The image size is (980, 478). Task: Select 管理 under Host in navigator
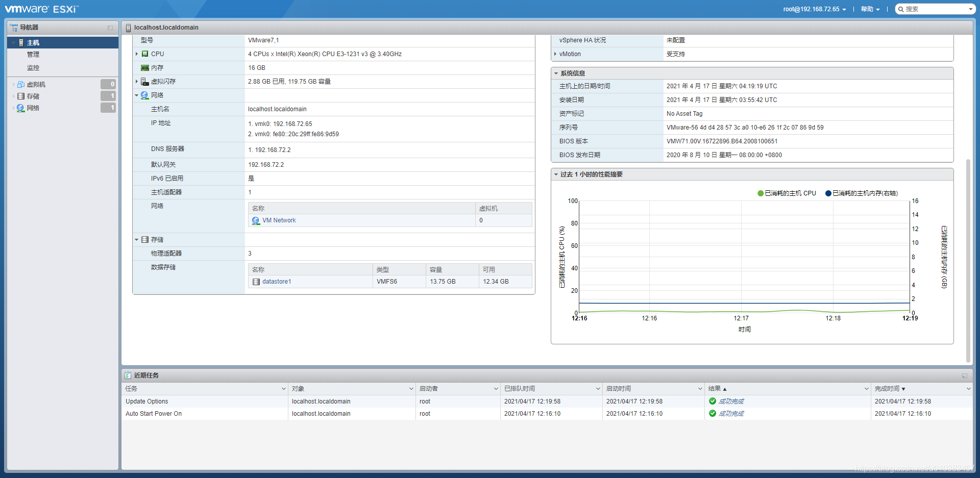pyautogui.click(x=33, y=55)
